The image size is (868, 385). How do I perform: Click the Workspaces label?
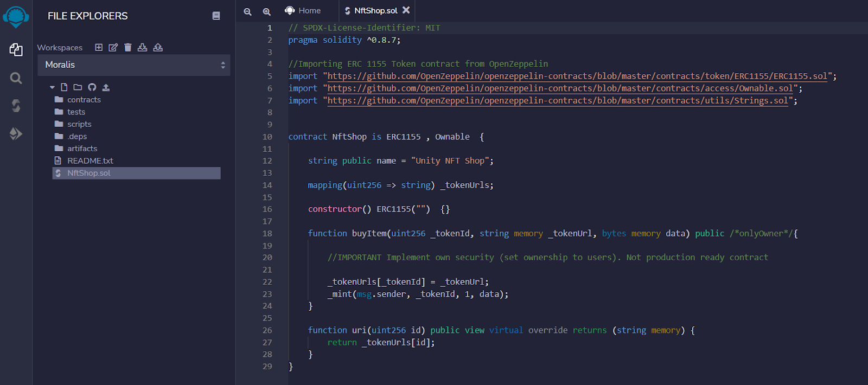point(60,48)
